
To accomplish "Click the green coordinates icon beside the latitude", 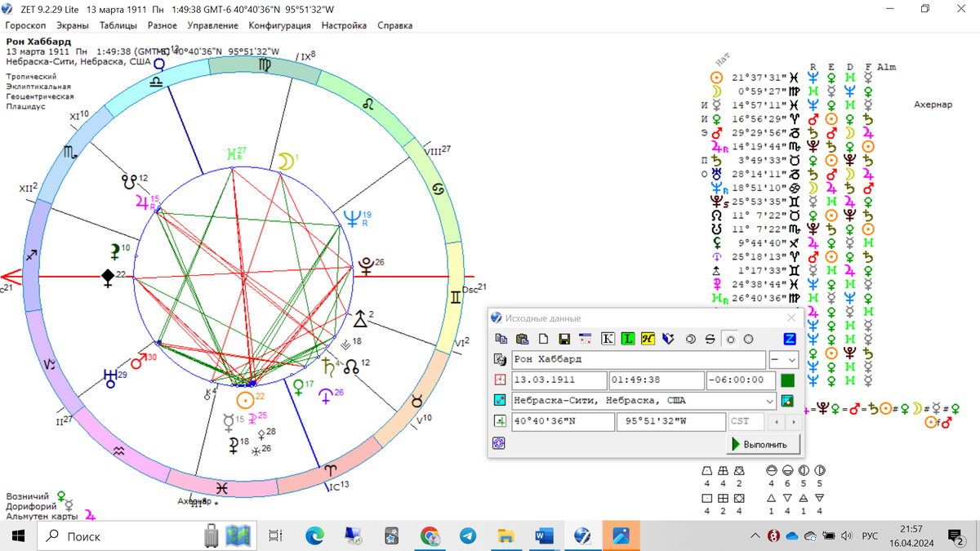I will [x=500, y=421].
